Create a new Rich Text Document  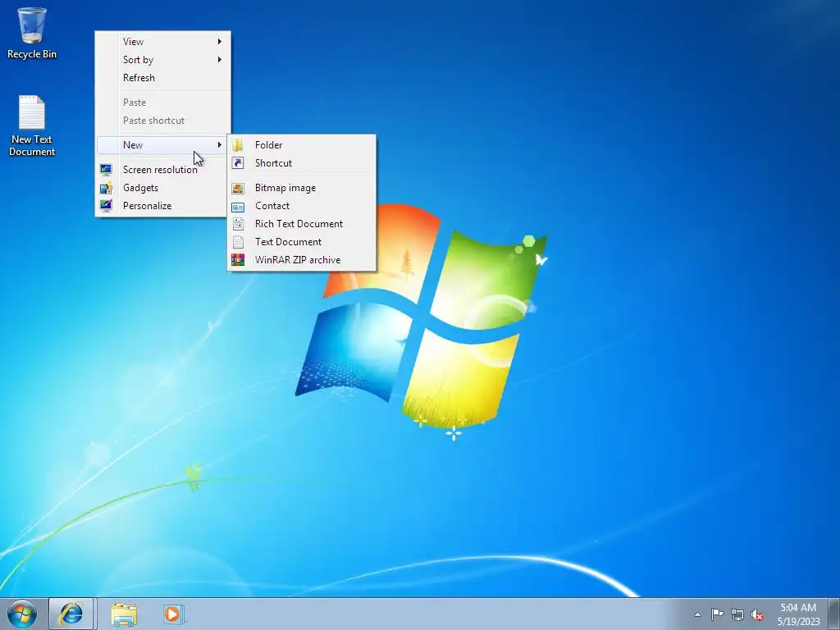302,224
